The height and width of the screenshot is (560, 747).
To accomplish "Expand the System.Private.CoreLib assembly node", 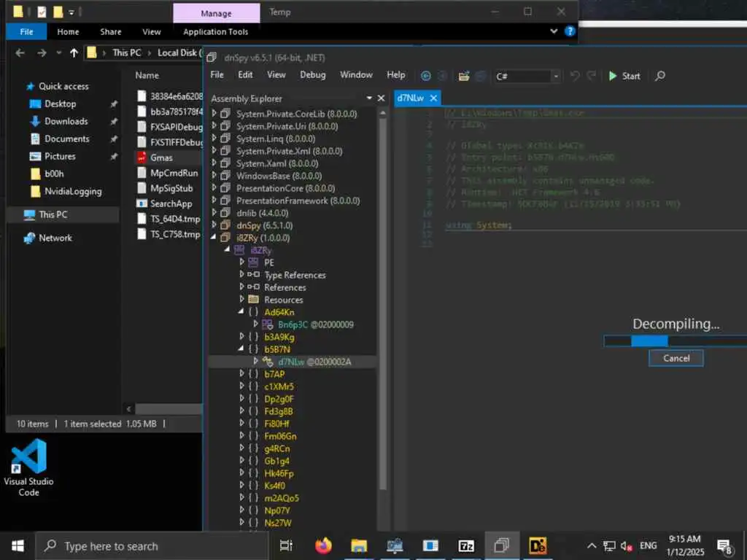I will [214, 113].
